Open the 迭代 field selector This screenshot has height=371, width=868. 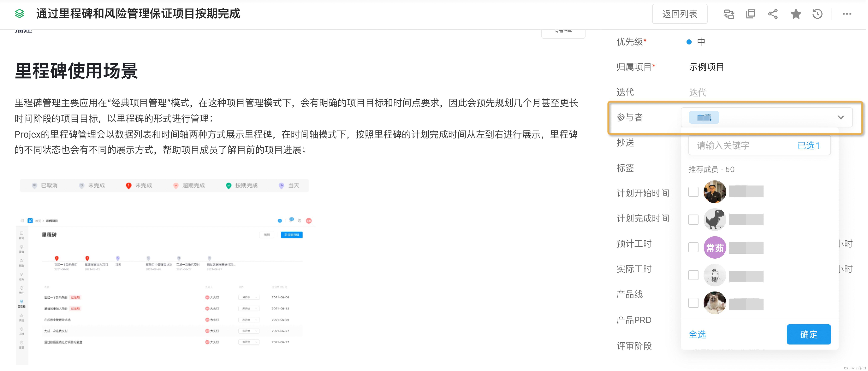tap(698, 92)
